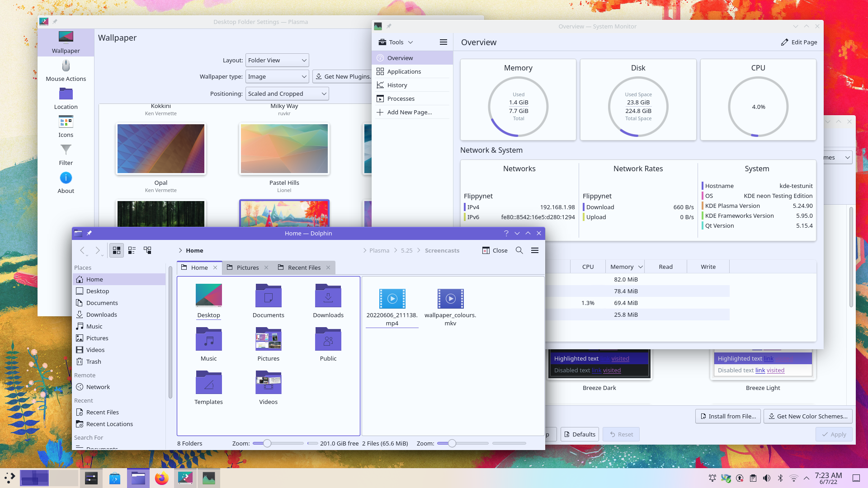Screen dimensions: 868x488
Task: Open History page in System Monitor
Action: (397, 85)
